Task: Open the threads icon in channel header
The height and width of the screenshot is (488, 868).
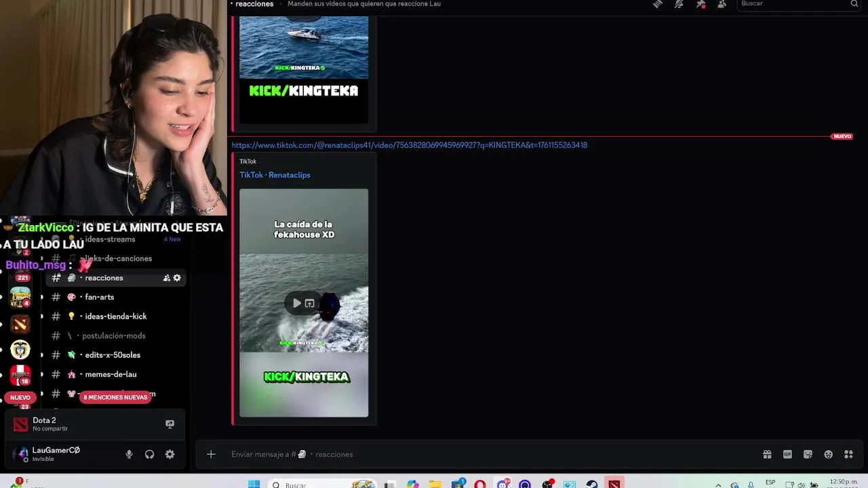Action: (x=657, y=4)
